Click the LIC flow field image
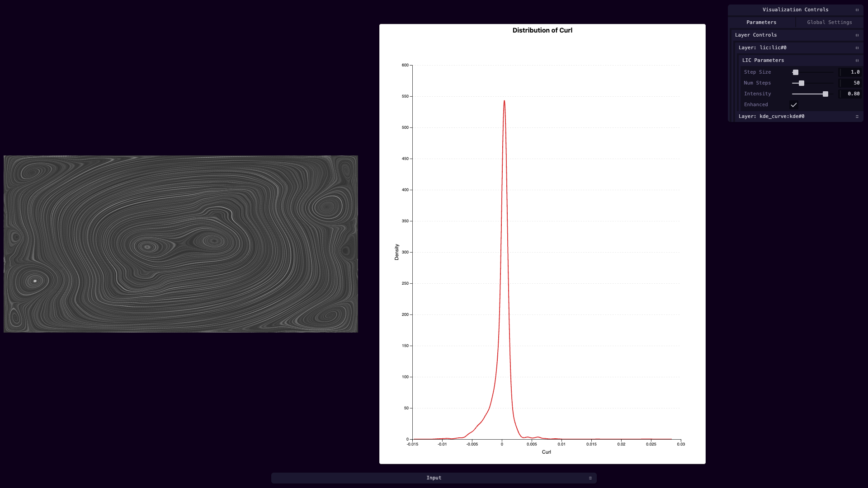Image resolution: width=868 pixels, height=488 pixels. [181, 244]
